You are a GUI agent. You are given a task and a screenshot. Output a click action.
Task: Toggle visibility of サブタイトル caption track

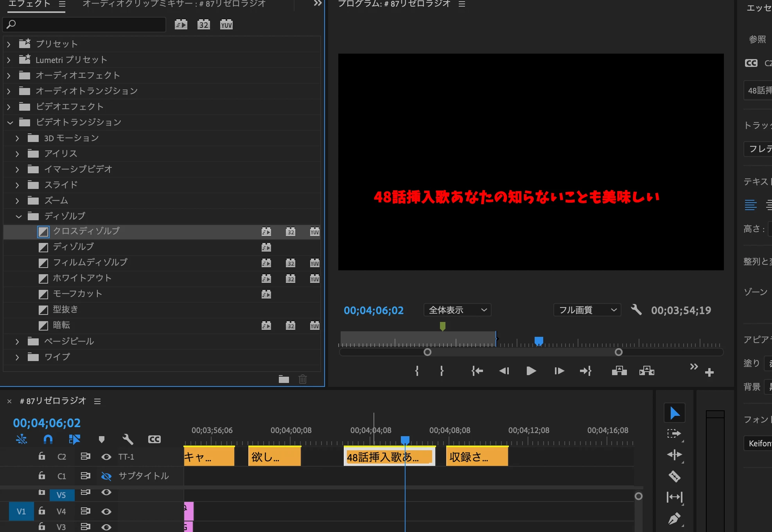pos(106,476)
